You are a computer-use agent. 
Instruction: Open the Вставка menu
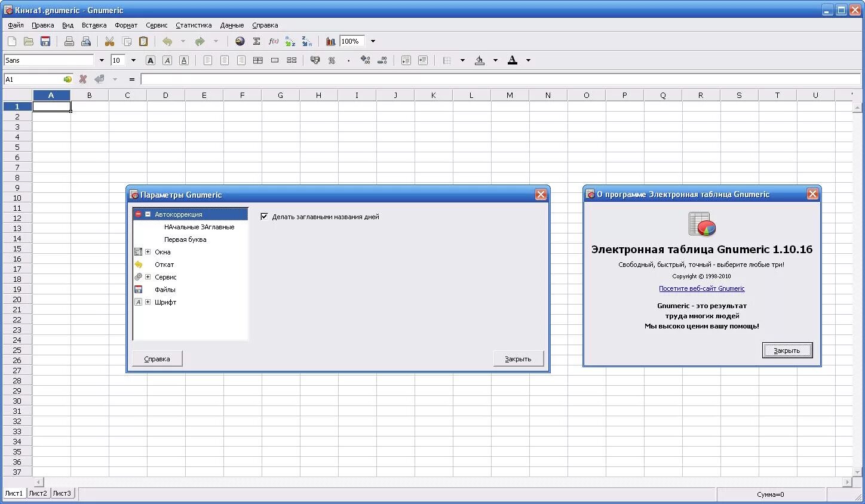coord(94,25)
